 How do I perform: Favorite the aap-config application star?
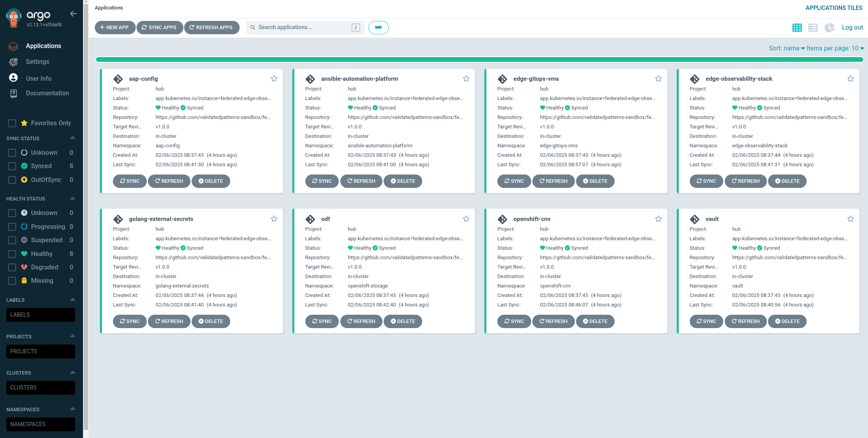coord(274,79)
